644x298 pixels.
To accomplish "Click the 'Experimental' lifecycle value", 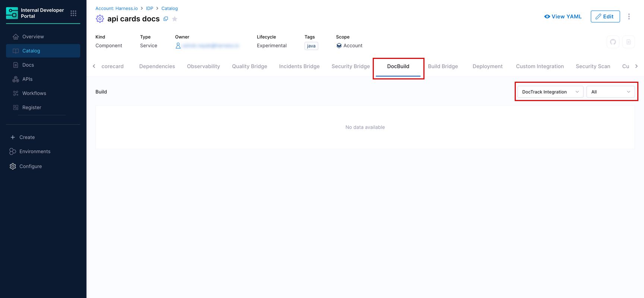I will pyautogui.click(x=272, y=46).
